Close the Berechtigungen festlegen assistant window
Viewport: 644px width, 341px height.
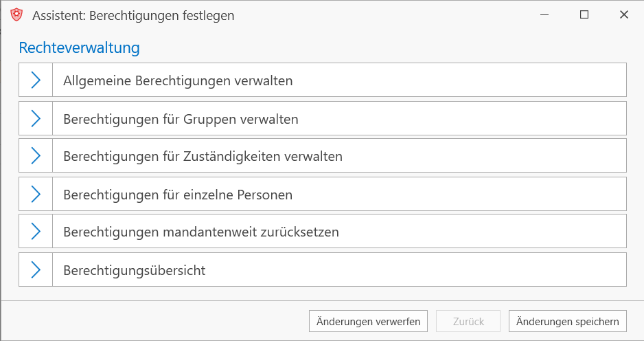(624, 15)
